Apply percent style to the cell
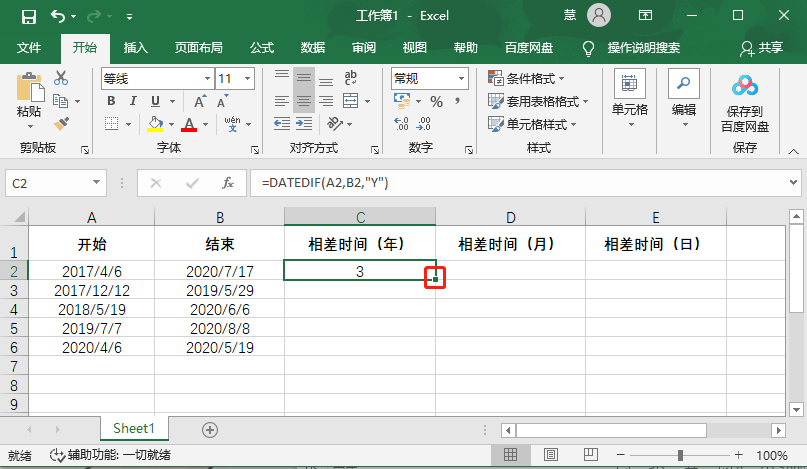Screen dimensions: 807x469 click(x=436, y=101)
